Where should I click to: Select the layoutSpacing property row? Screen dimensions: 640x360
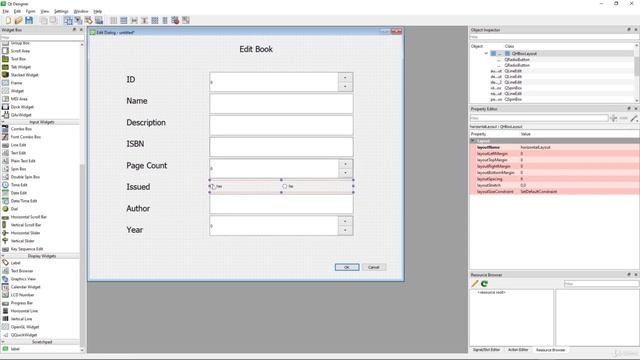pyautogui.click(x=555, y=179)
